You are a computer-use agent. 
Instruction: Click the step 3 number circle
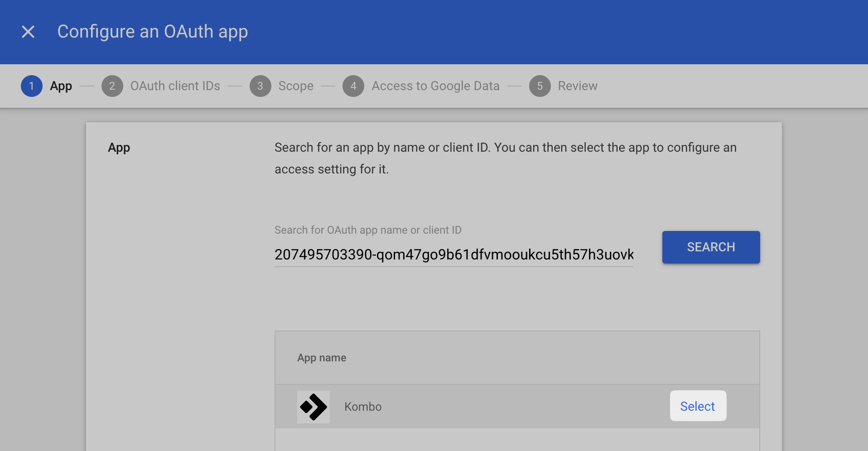[260, 86]
